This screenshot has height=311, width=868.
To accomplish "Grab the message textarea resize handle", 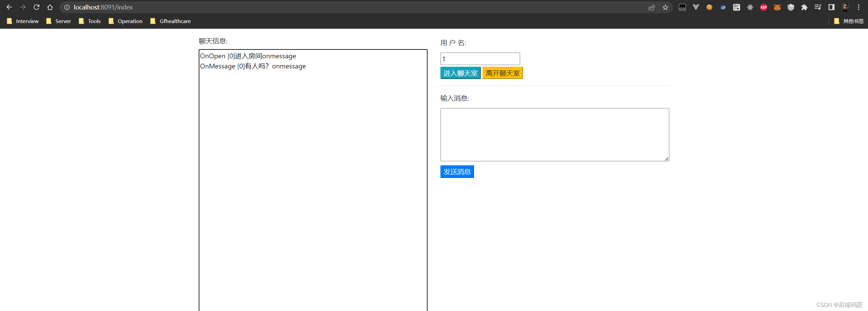I will (667, 159).
